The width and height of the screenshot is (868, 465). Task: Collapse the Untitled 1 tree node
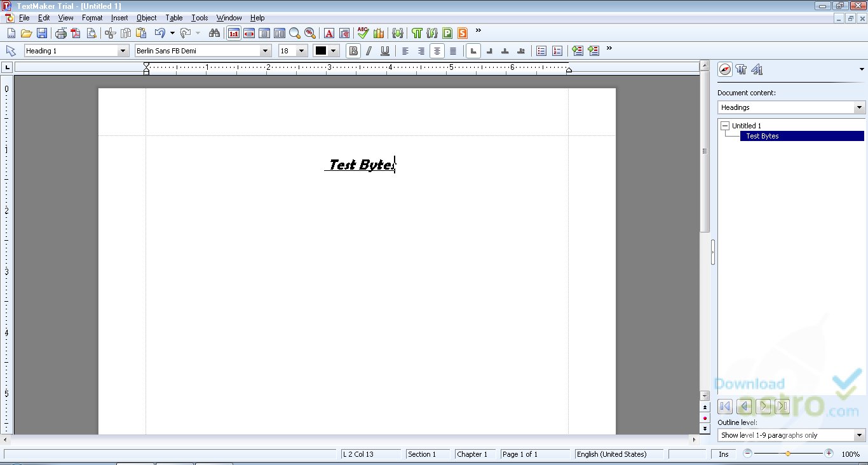click(x=724, y=125)
